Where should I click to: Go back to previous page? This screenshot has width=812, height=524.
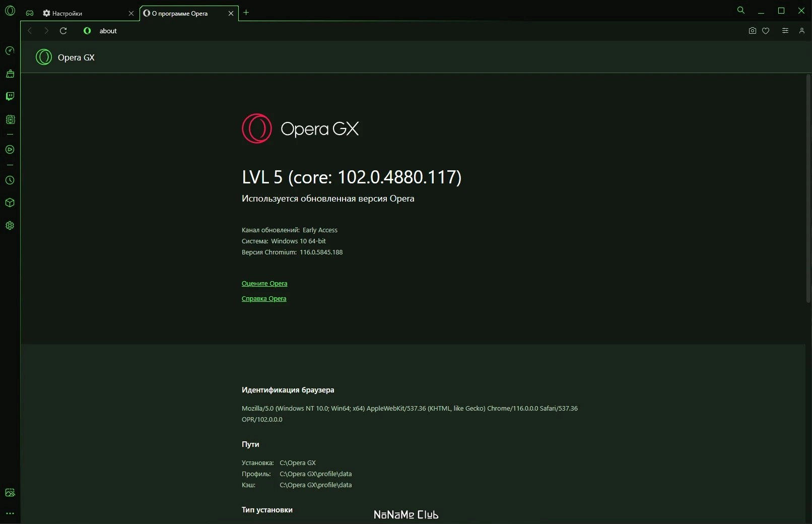tap(30, 31)
